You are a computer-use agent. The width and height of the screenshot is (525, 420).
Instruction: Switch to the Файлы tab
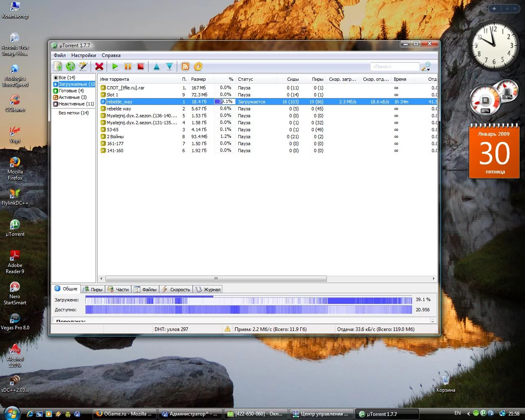click(x=146, y=290)
